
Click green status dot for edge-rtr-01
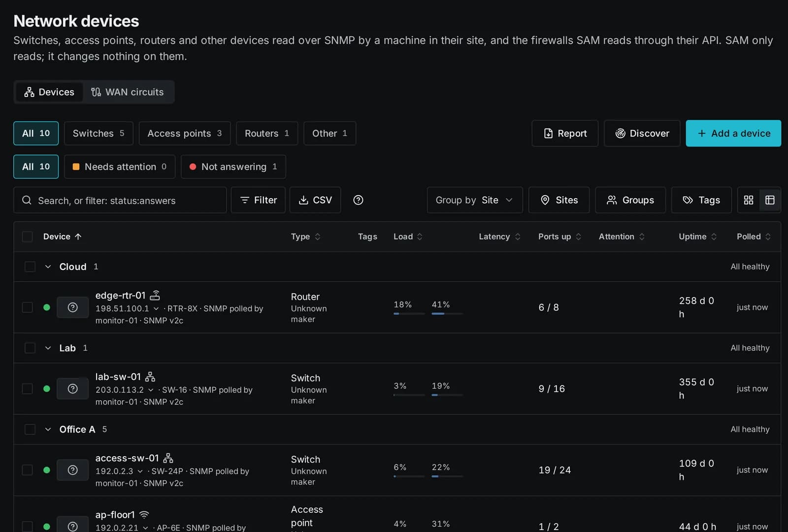click(47, 308)
